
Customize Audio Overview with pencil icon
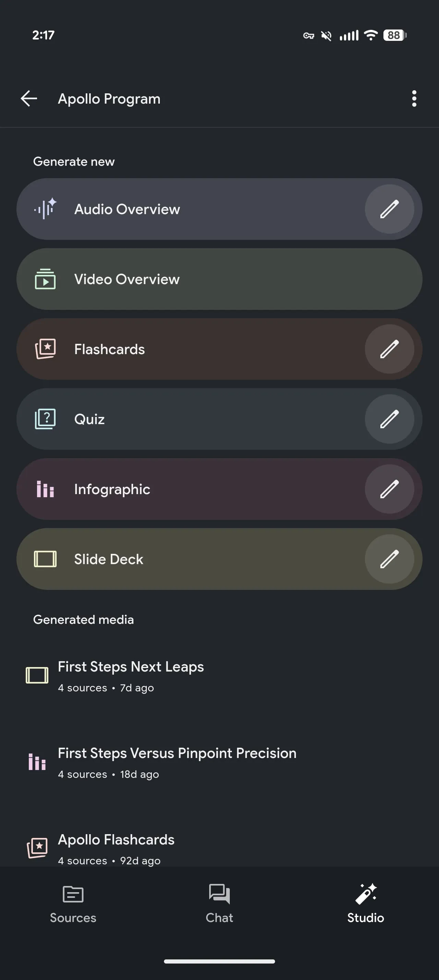tap(389, 209)
